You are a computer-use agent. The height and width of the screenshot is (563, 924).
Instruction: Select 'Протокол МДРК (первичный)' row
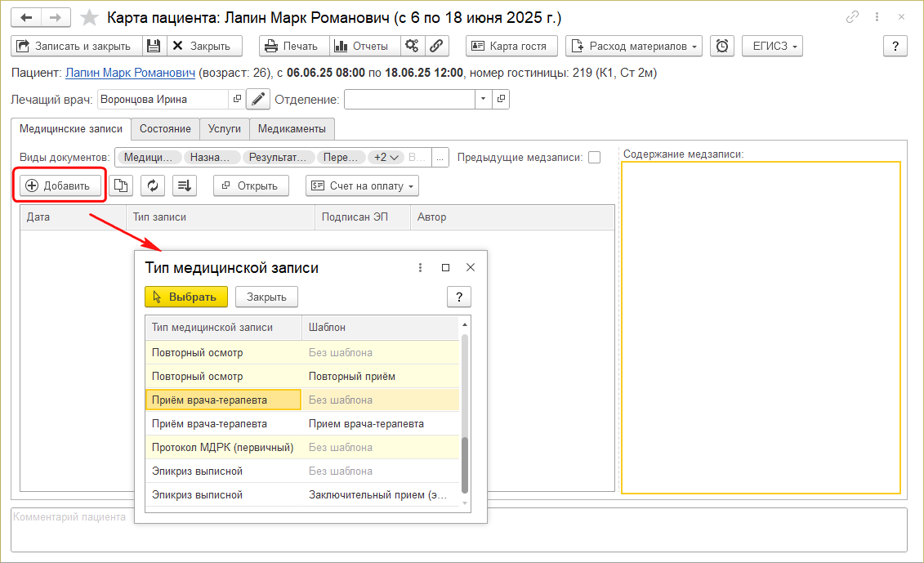[223, 448]
